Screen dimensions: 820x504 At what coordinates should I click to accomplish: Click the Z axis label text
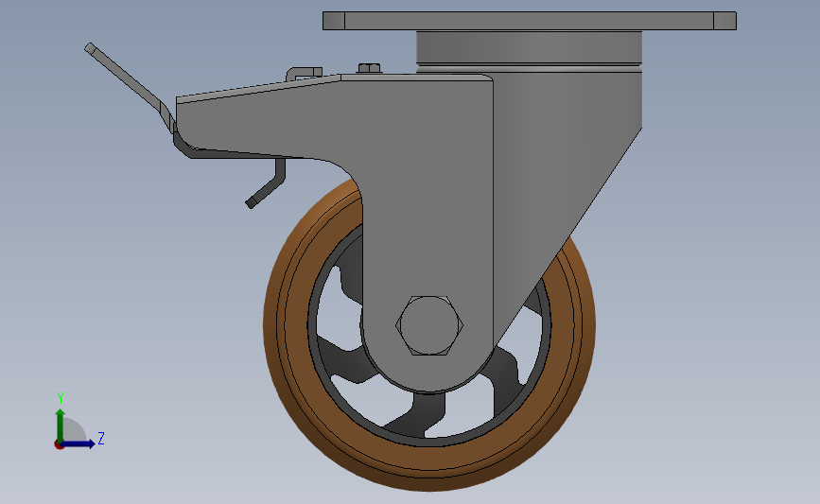101,438
